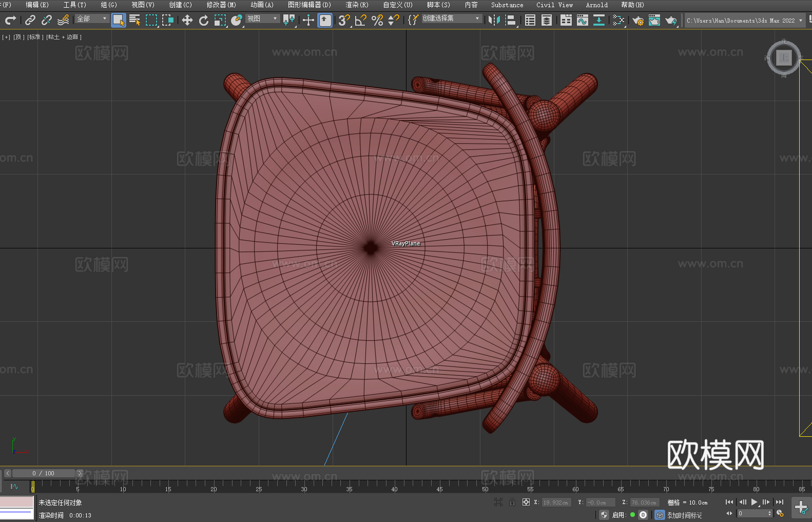The width and height of the screenshot is (812, 522).
Task: Toggle Window/Crossing selection mode
Action: tap(168, 20)
